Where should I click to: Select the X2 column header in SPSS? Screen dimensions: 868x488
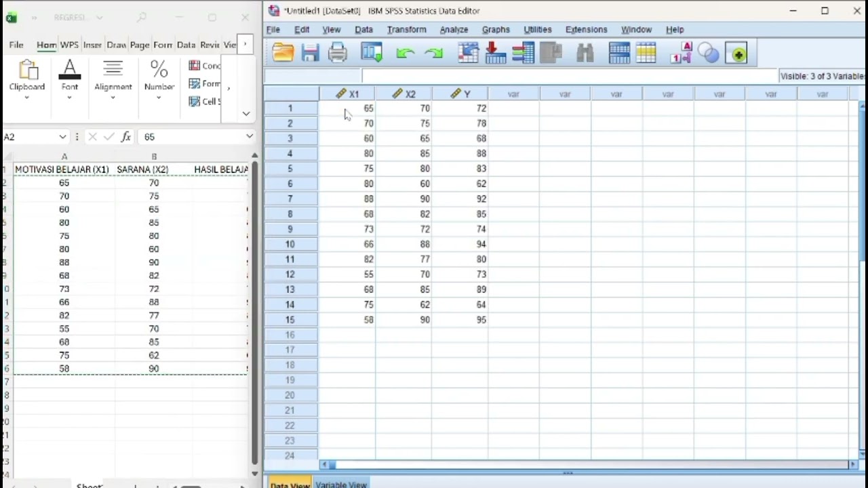click(403, 94)
